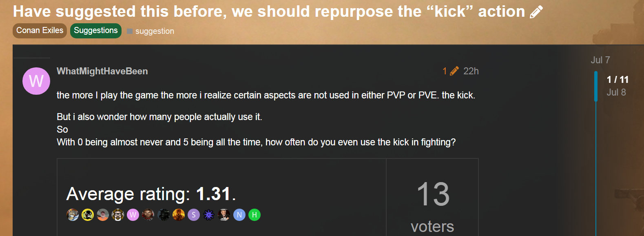
Task: Click the timeline scroller handle
Action: (x=596, y=86)
